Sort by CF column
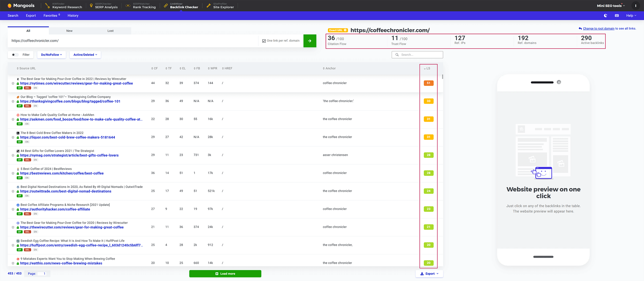644x281 pixels. [x=154, y=68]
